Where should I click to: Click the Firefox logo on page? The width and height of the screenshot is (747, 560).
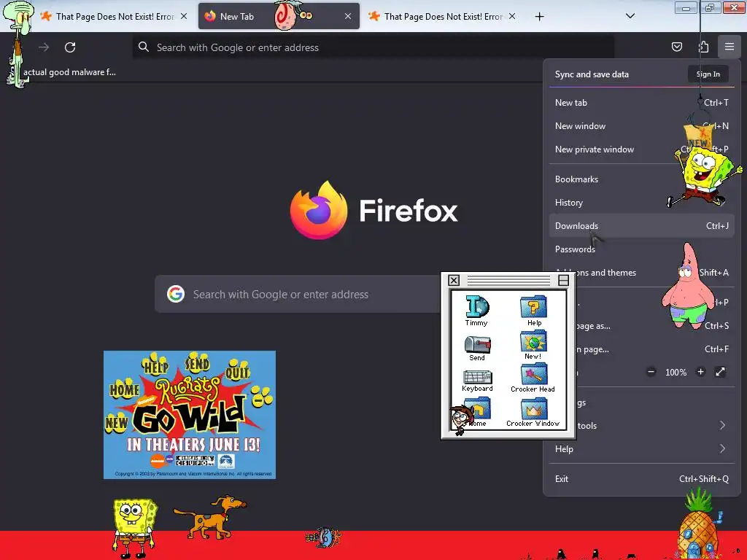[x=319, y=210]
